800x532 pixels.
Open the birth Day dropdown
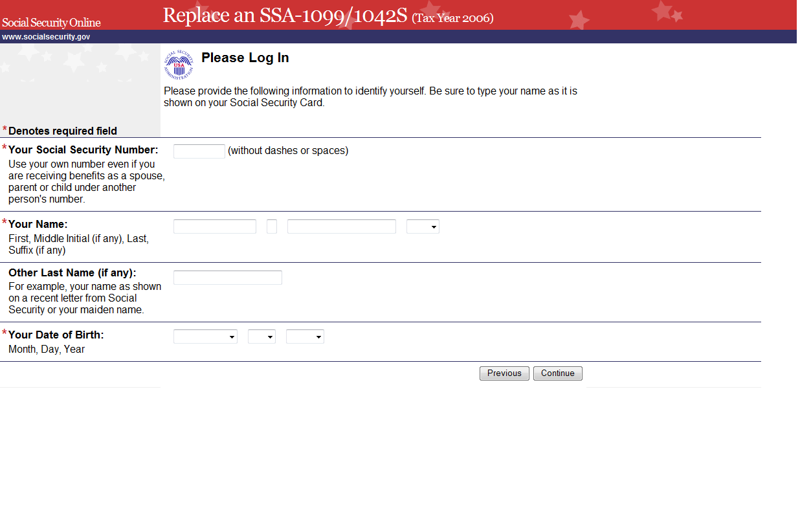[261, 337]
